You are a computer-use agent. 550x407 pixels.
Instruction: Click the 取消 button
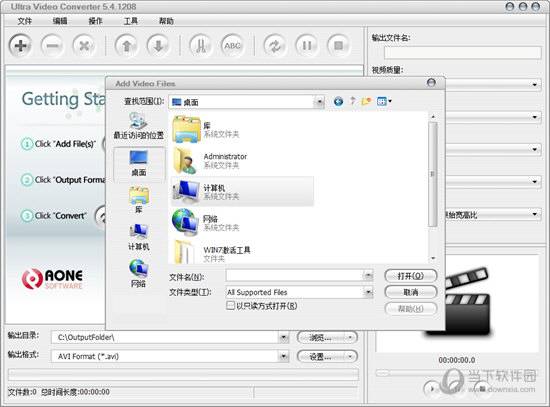click(411, 292)
